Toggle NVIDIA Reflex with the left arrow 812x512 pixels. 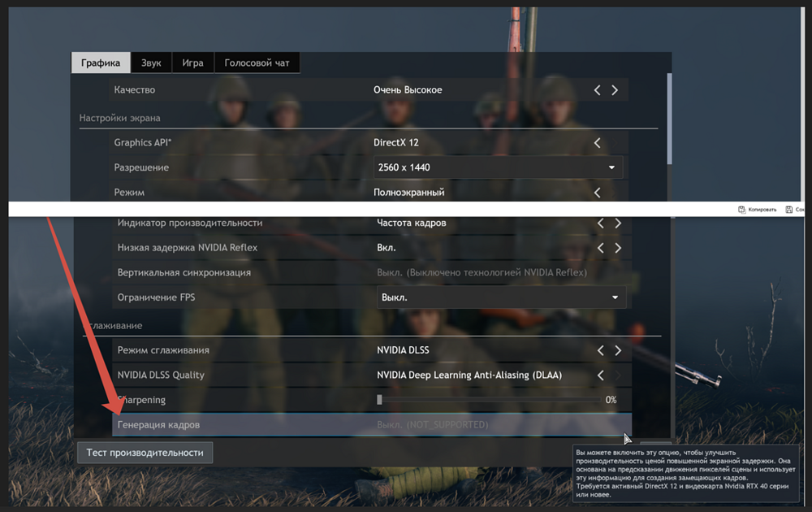click(x=600, y=248)
